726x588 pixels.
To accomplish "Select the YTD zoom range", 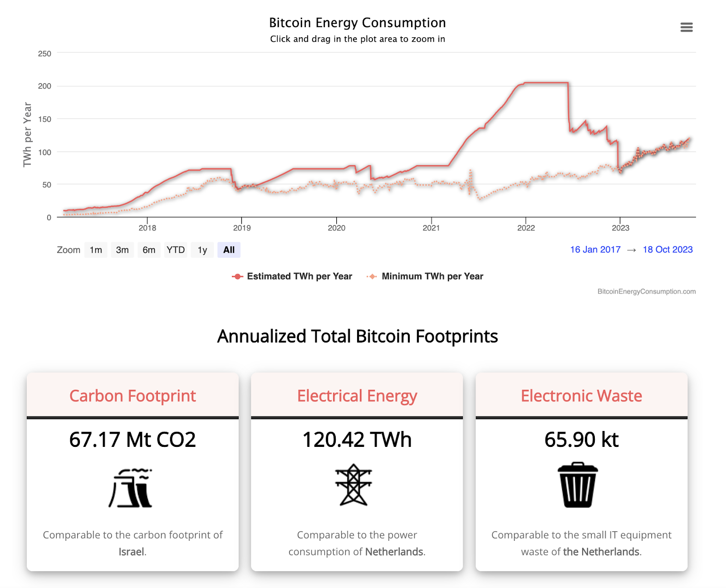I will [x=176, y=250].
